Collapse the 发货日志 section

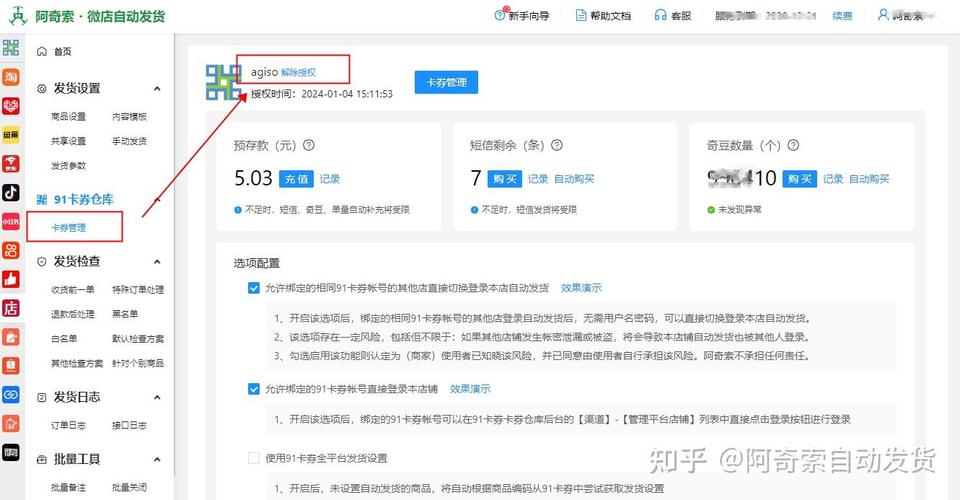(157, 397)
